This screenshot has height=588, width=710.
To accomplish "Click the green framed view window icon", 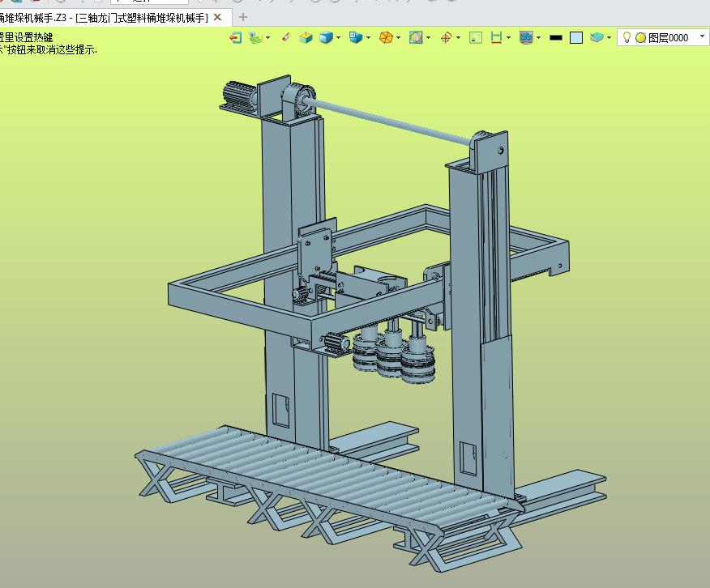I will [x=476, y=37].
